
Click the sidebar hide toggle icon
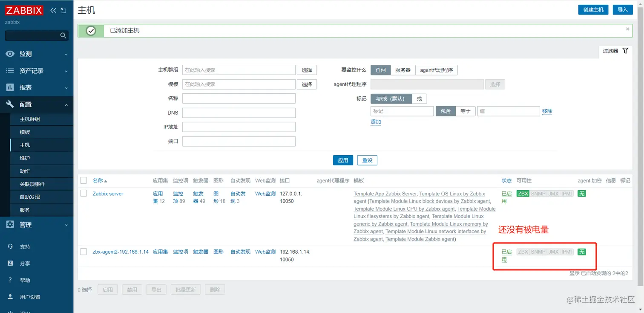coord(63,10)
